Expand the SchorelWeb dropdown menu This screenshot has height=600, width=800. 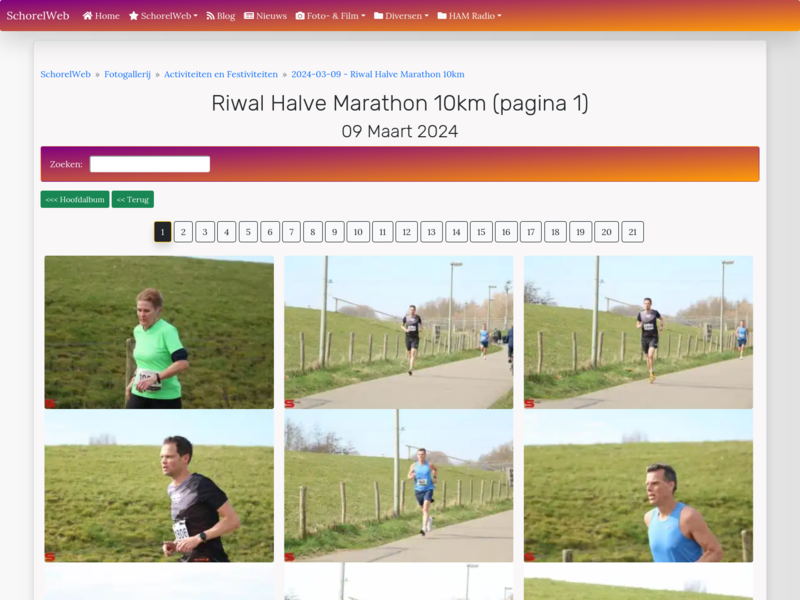click(x=163, y=16)
